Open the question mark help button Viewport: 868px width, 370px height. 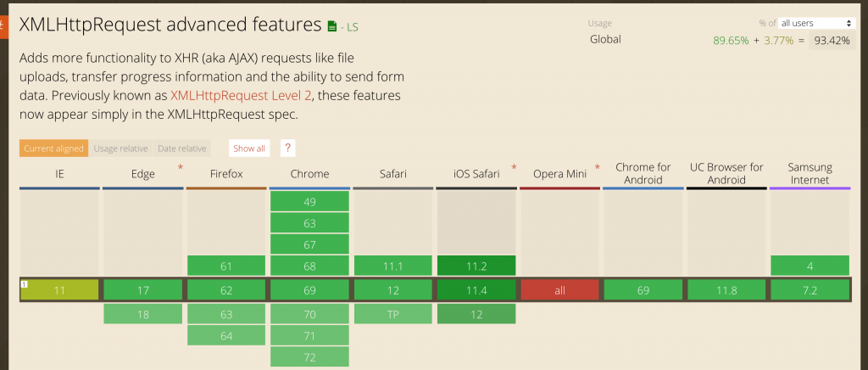[288, 148]
